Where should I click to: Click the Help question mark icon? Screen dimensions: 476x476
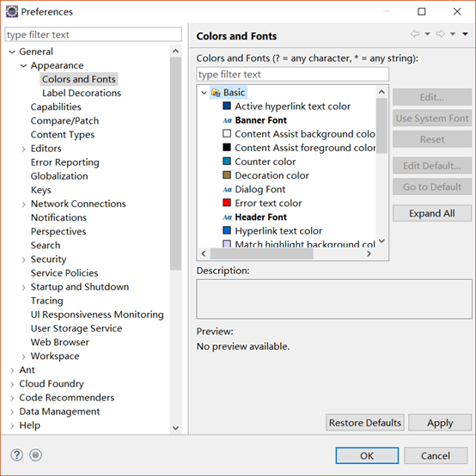16,455
